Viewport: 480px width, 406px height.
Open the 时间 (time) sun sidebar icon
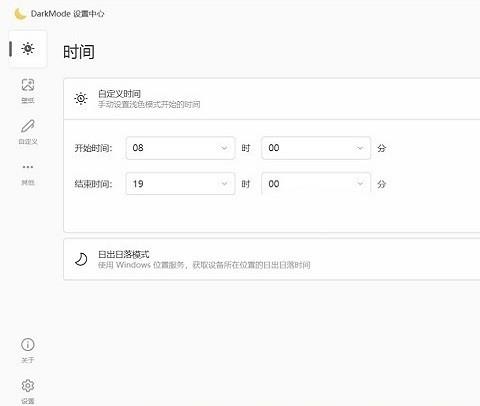pos(28,49)
